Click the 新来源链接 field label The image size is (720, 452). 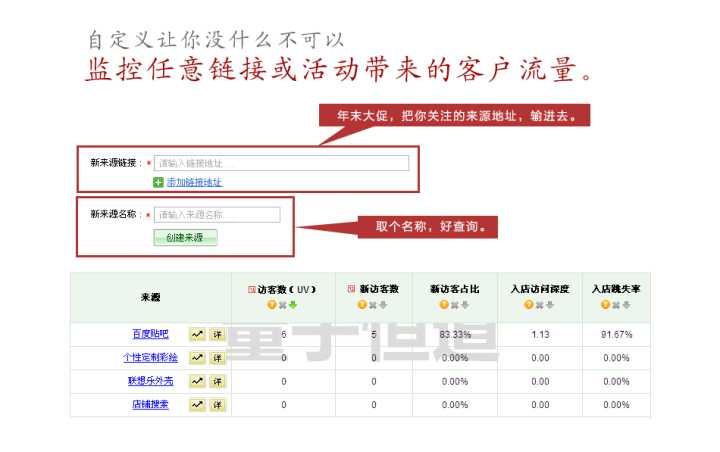[x=116, y=163]
